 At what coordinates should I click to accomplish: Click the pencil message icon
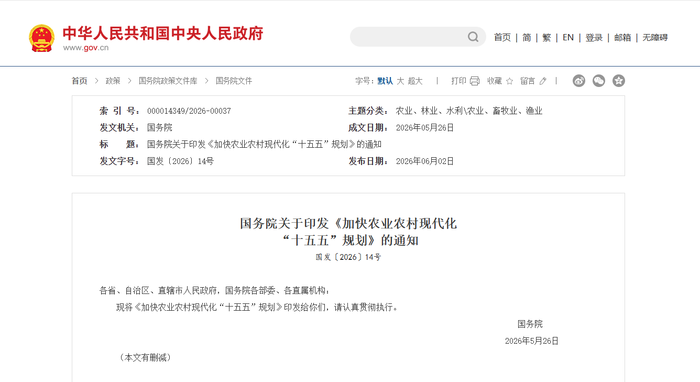(542, 81)
